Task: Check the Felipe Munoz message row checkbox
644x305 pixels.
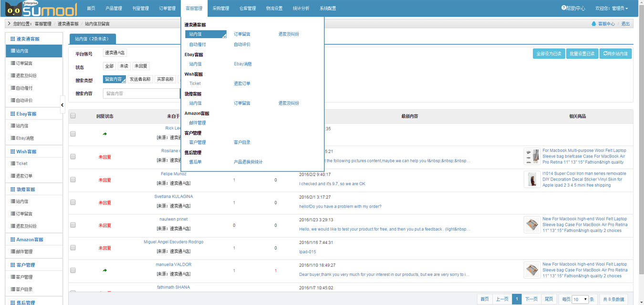Action: [73, 180]
